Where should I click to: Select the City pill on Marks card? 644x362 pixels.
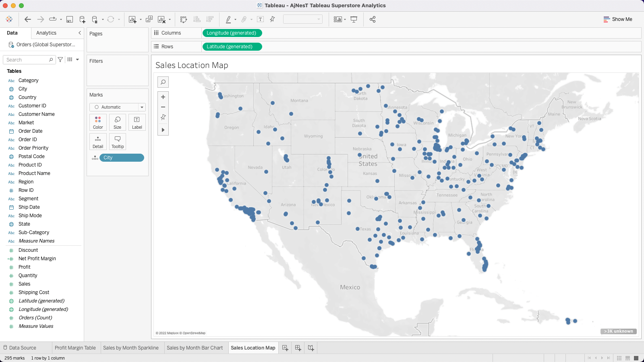(122, 158)
